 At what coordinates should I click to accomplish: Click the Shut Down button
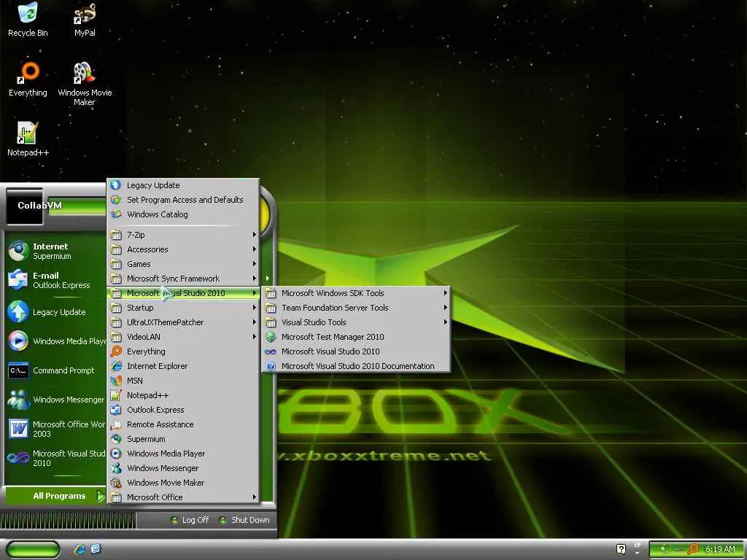coord(244,520)
